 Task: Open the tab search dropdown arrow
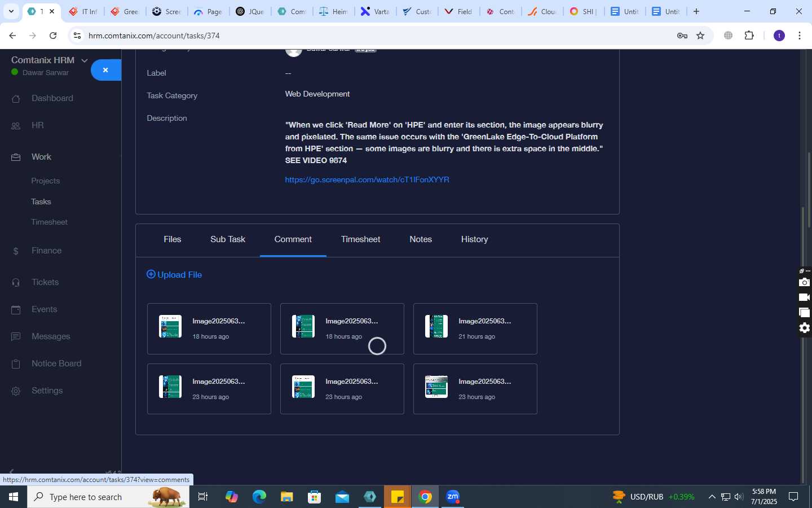(11, 11)
